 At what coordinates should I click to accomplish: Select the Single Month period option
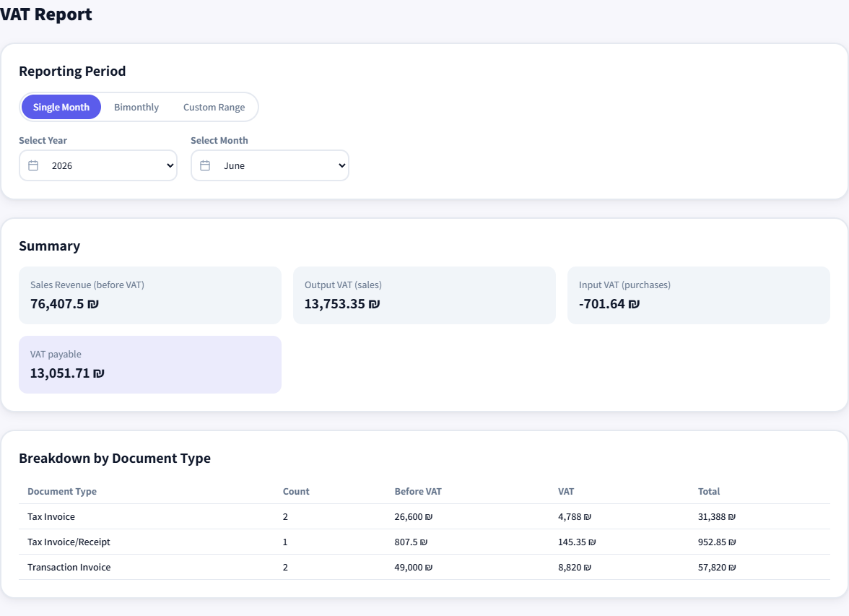(x=61, y=107)
